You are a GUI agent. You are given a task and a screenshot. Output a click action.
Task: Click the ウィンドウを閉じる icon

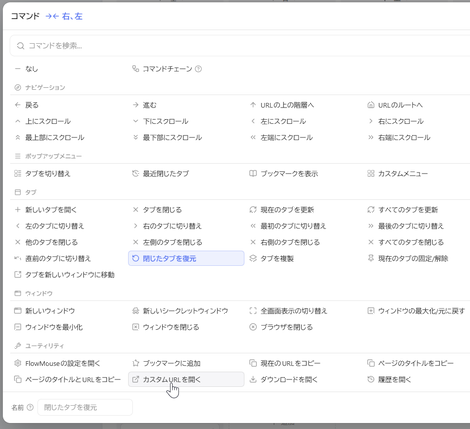135,327
